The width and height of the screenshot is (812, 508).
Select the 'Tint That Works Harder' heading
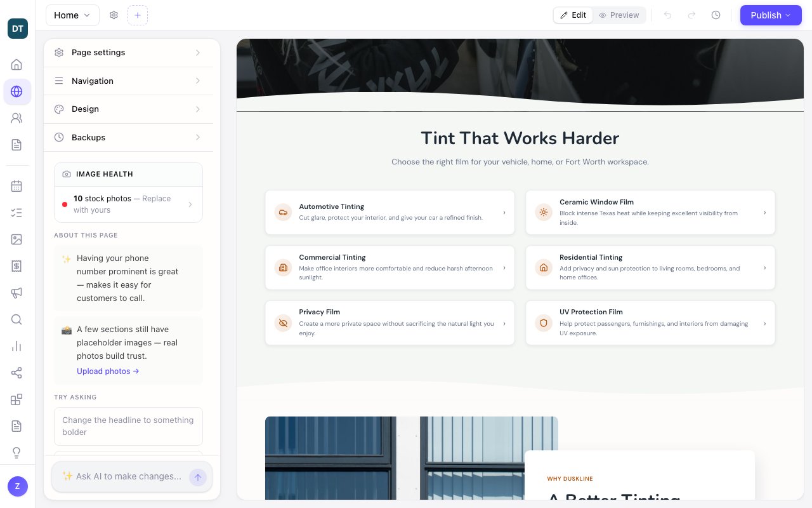pos(520,138)
